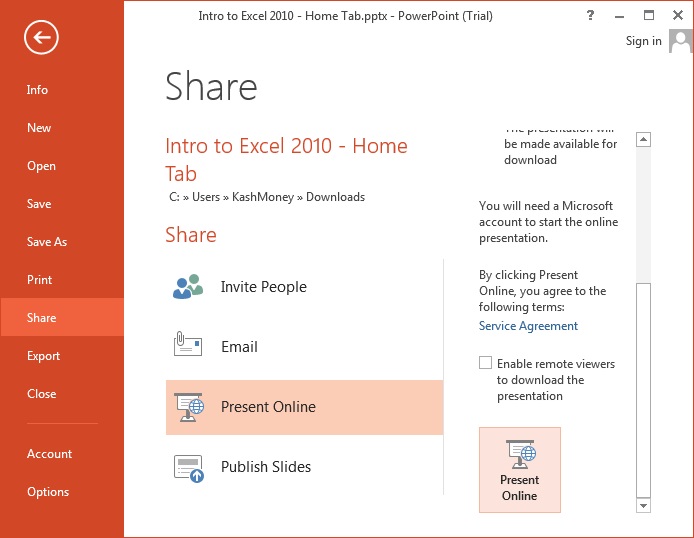Click the Email envelope icon

coord(188,344)
